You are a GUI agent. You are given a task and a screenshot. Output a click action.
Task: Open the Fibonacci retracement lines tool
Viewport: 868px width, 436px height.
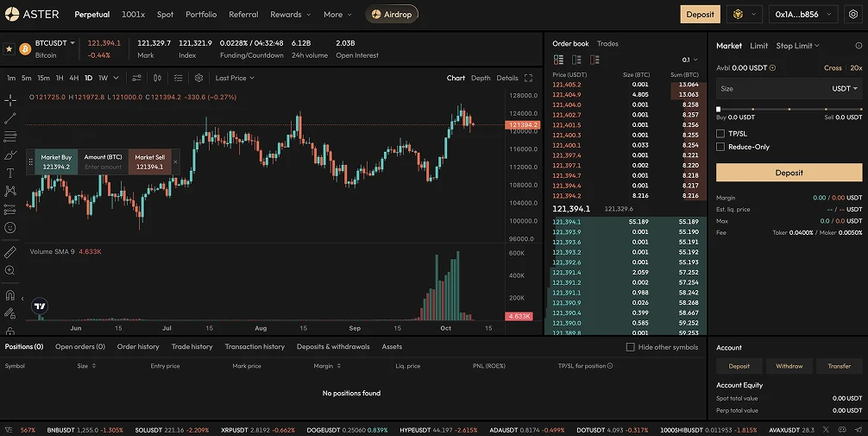10,136
